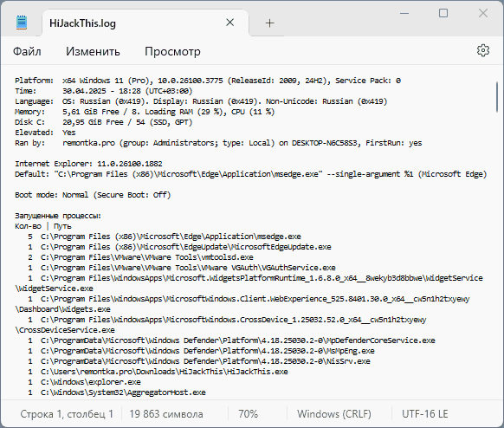This screenshot has height=428, width=504.
Task: Click the Запущенные процессы: heading
Action: tap(58, 216)
